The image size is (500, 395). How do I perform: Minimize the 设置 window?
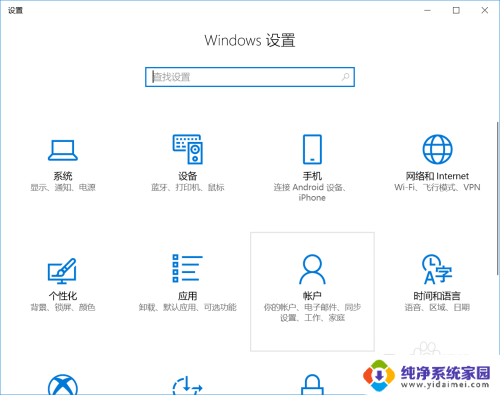pyautogui.click(x=427, y=11)
